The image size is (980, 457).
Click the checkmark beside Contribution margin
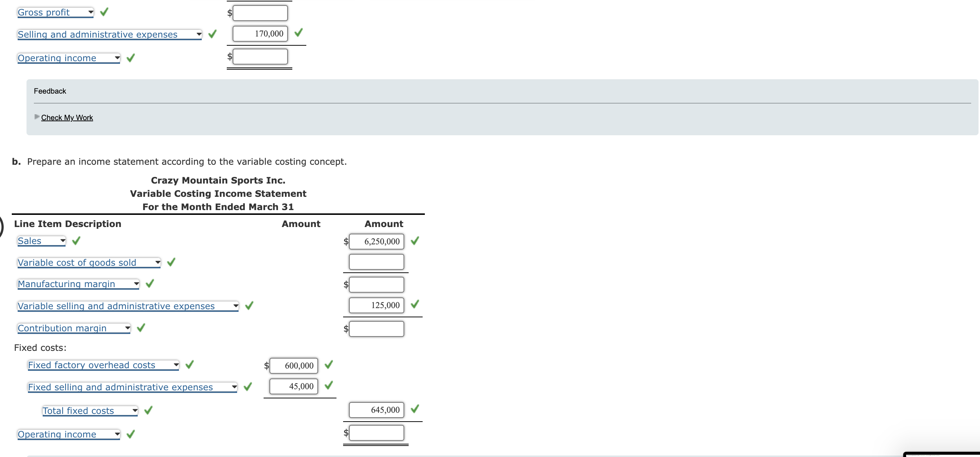tap(140, 328)
